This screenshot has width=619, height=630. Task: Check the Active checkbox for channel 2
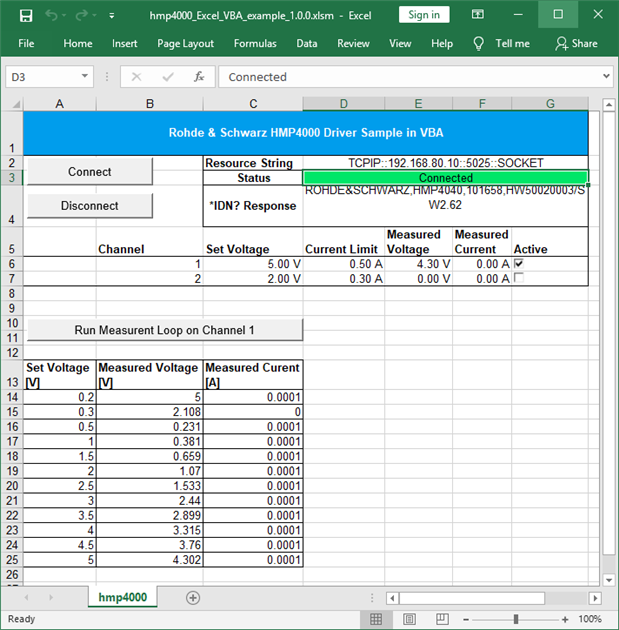coord(518,279)
